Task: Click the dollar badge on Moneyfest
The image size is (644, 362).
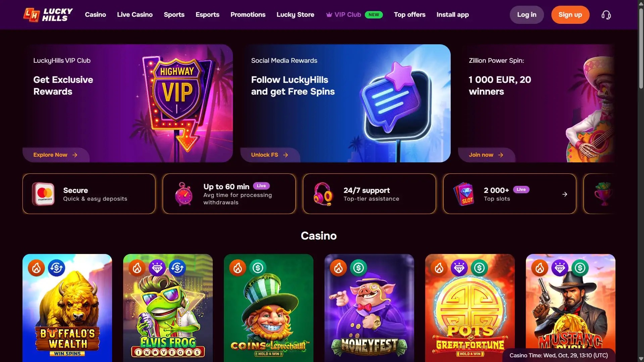Action: coord(358,268)
